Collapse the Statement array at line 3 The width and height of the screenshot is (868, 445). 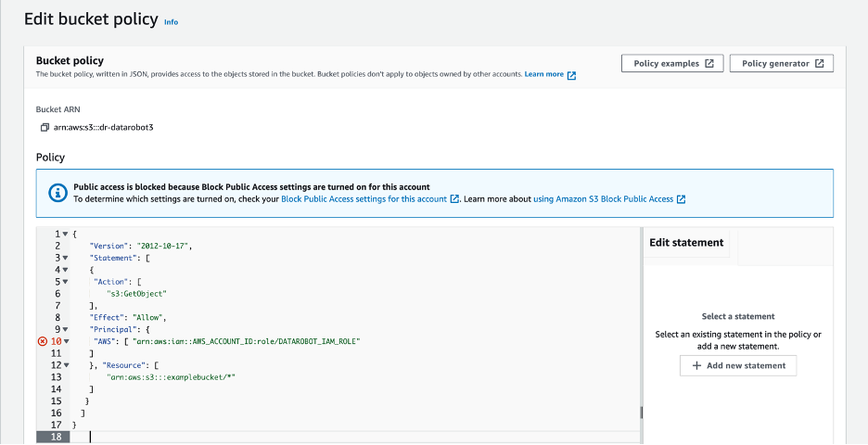coord(65,258)
